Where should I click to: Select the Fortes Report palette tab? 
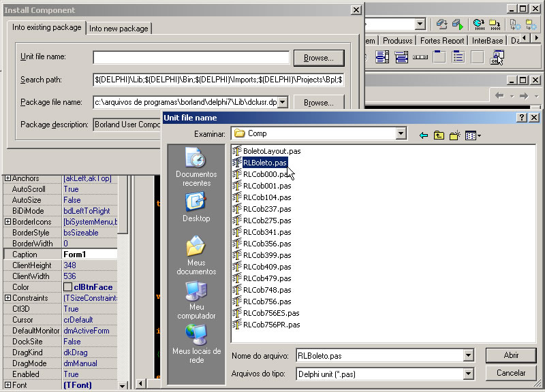[x=443, y=40]
